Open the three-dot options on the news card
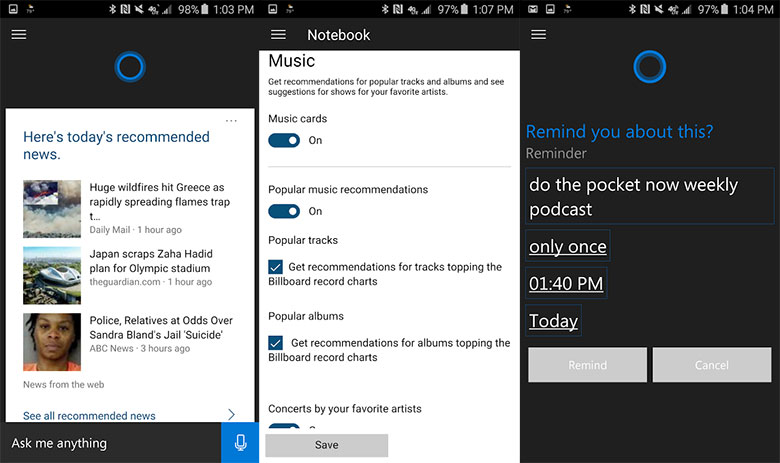This screenshot has width=780, height=463. pyautogui.click(x=231, y=121)
